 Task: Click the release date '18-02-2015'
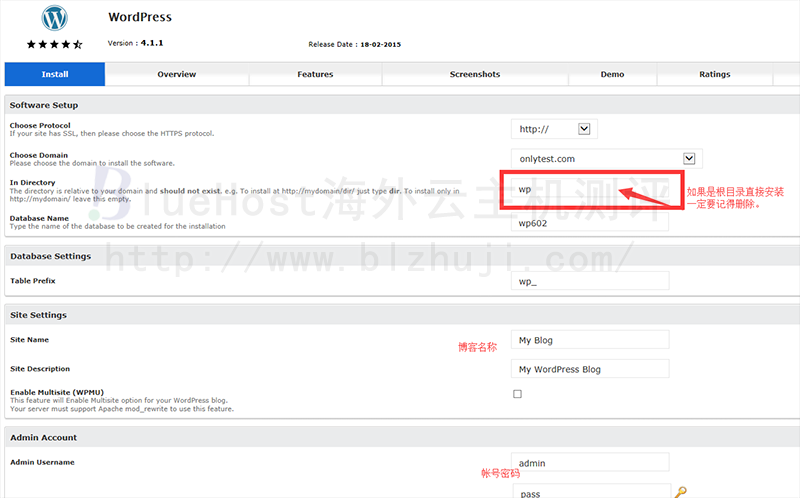(x=381, y=44)
